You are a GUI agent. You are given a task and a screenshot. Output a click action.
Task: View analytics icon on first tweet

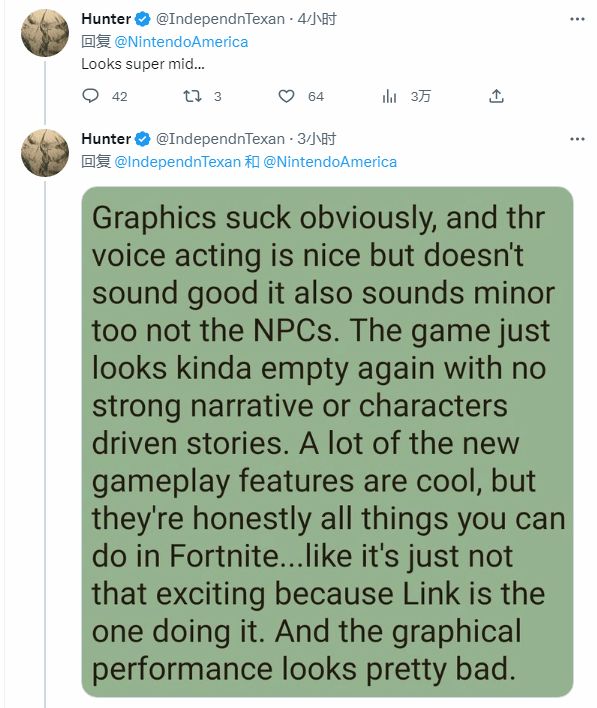coord(389,96)
